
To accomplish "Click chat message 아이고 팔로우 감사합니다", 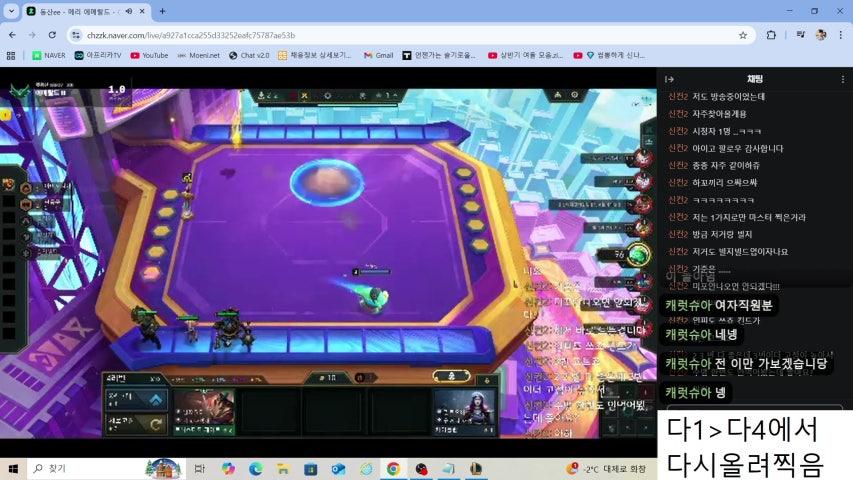I will pos(738,148).
